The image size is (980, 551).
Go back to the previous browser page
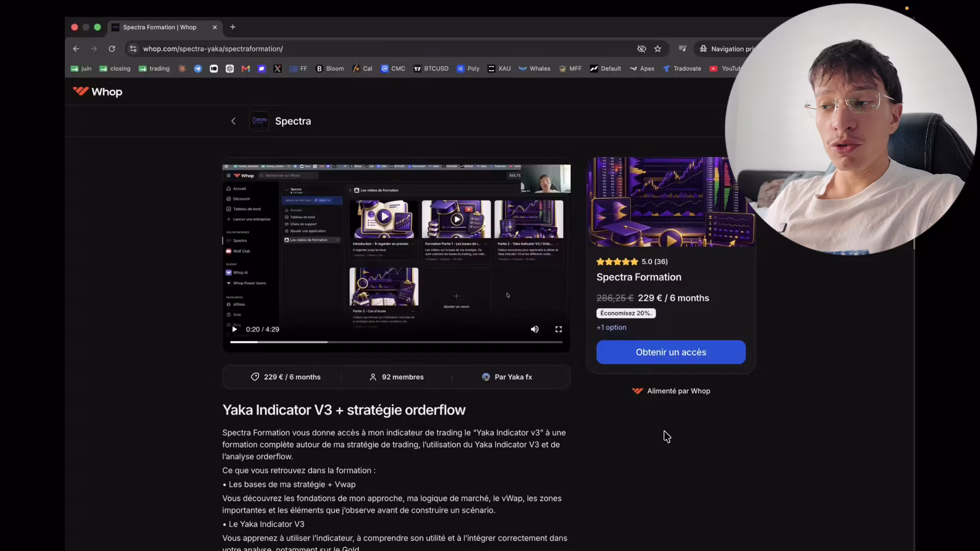pyautogui.click(x=76, y=49)
